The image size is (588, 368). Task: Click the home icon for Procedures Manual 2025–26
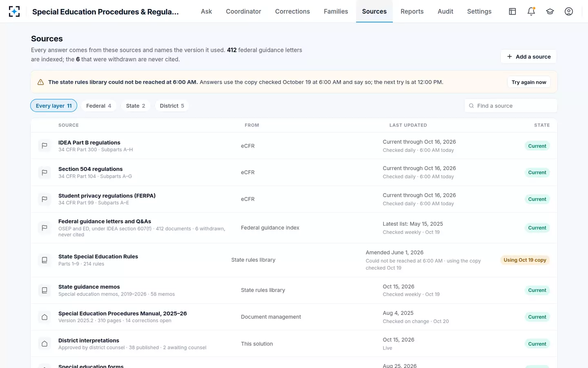click(x=45, y=317)
